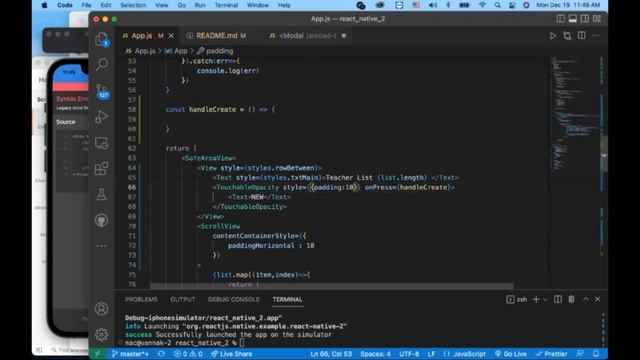Change Spaces: 4 indentation setting
This screenshot has width=640, height=360.
pos(376,353)
